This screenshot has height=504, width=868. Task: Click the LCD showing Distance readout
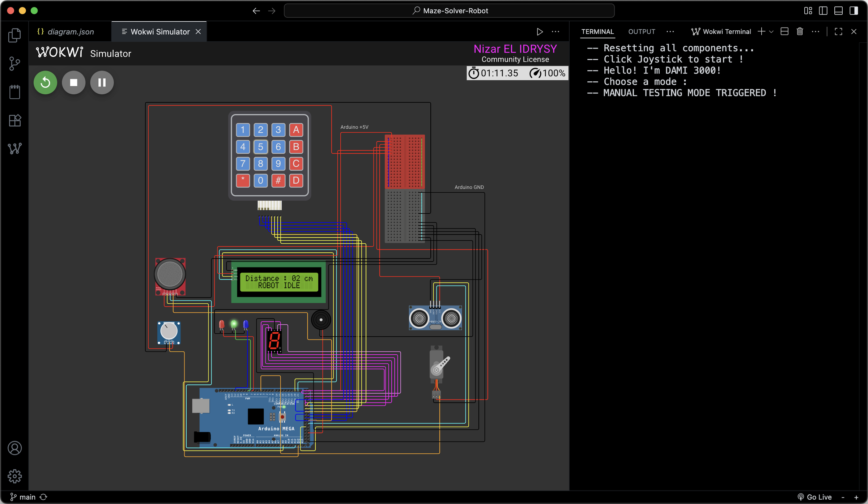point(278,282)
